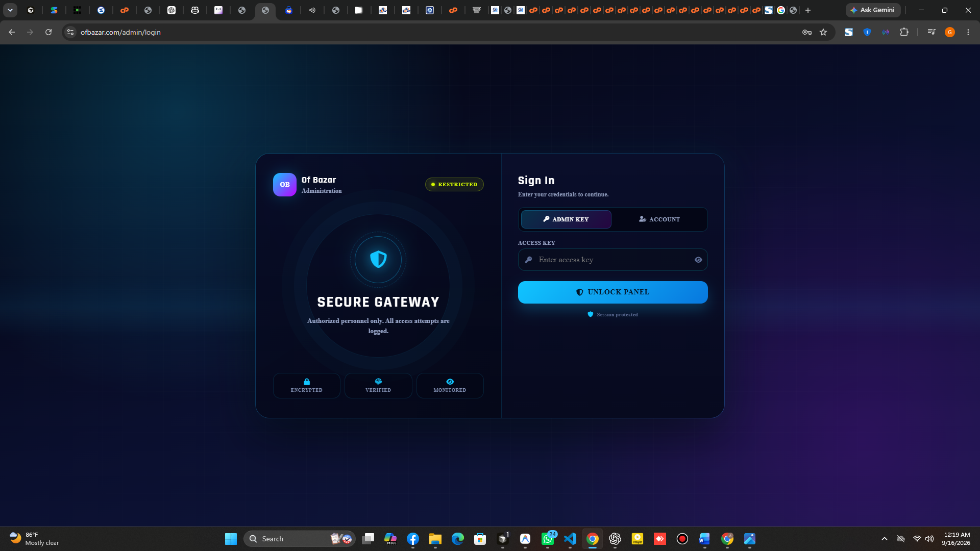Switch to the Account sign-in tab
Image resolution: width=980 pixels, height=551 pixels.
(659, 219)
